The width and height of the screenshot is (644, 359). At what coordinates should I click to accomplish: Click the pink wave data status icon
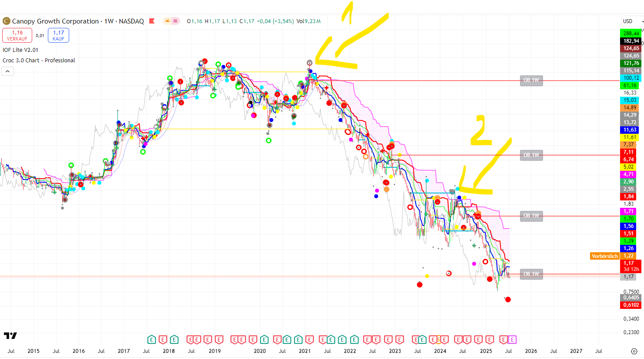(175, 21)
